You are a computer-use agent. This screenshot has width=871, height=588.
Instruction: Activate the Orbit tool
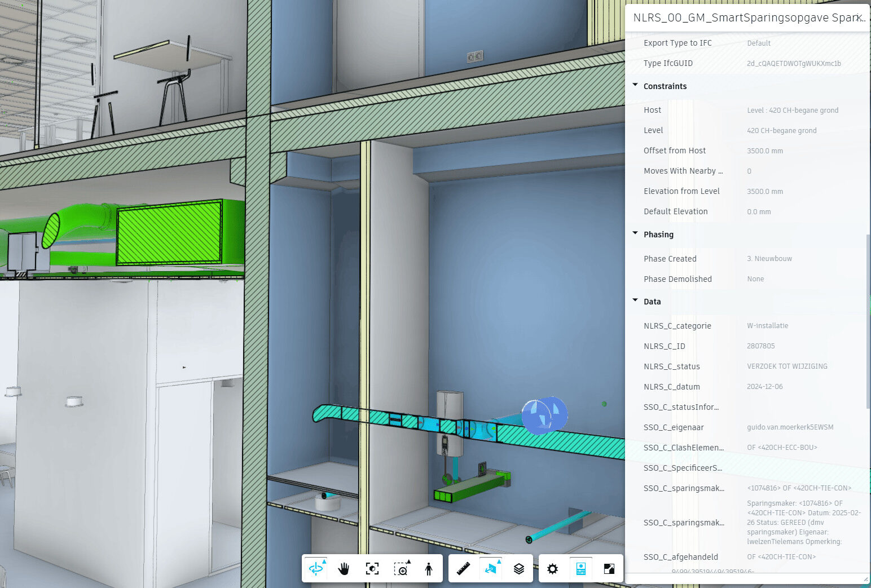316,568
